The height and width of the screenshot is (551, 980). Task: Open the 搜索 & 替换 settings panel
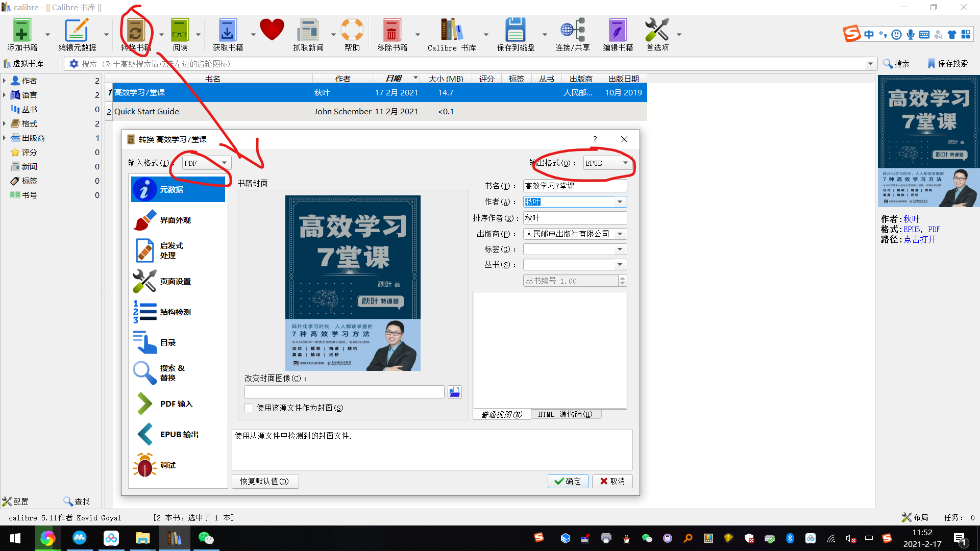171,372
